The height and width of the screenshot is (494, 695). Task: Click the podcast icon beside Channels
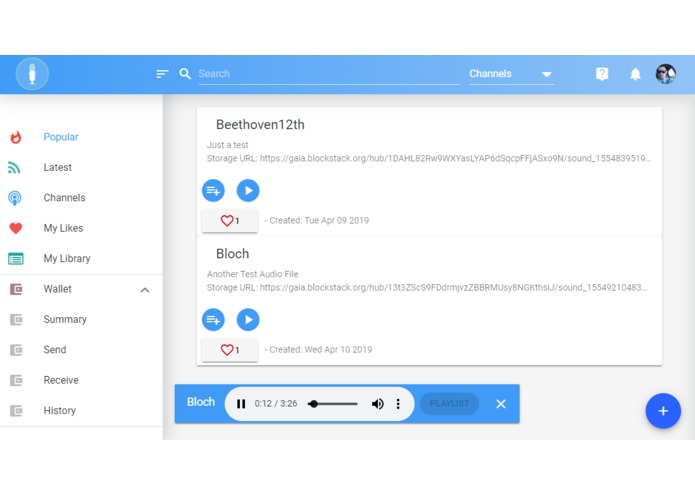click(x=15, y=198)
